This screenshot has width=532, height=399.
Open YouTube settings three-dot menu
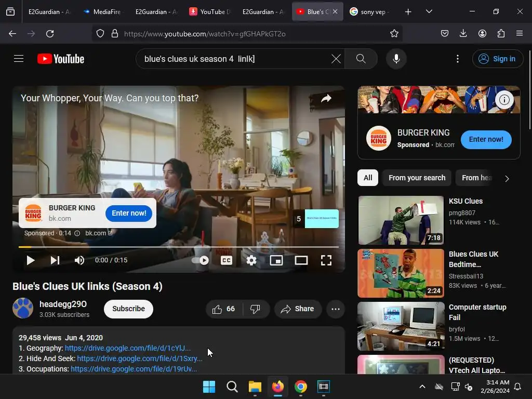(457, 59)
